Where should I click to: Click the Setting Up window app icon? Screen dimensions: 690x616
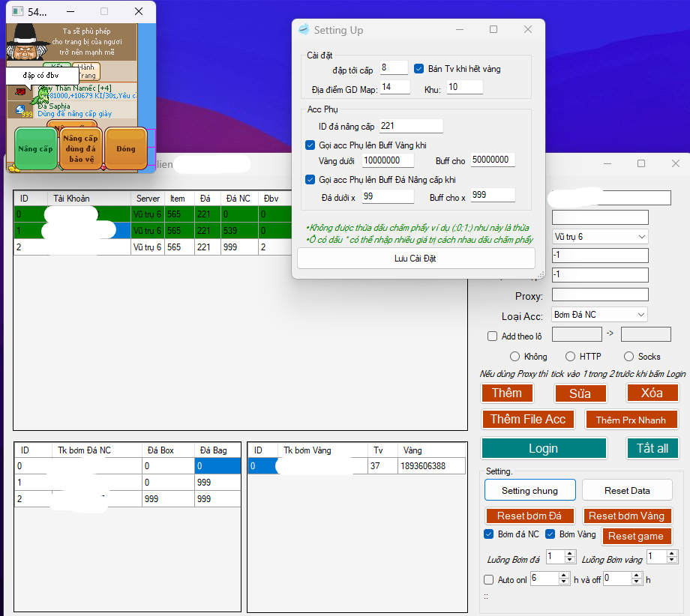304,30
